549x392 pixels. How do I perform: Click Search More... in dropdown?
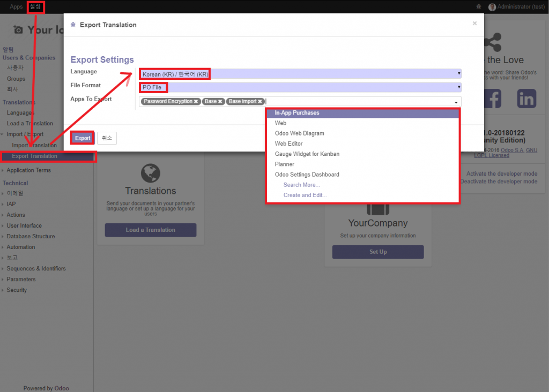(x=301, y=185)
